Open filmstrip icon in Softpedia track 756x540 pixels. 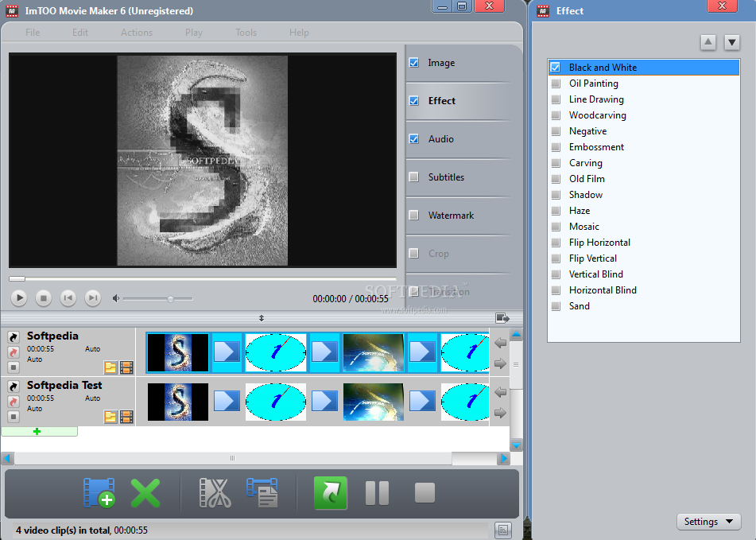pos(126,367)
